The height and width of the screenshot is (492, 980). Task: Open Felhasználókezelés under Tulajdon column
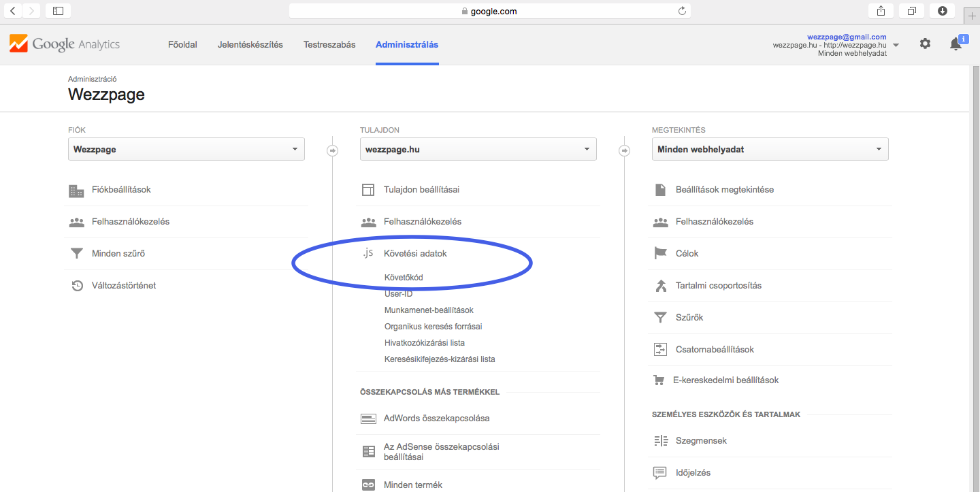(423, 222)
